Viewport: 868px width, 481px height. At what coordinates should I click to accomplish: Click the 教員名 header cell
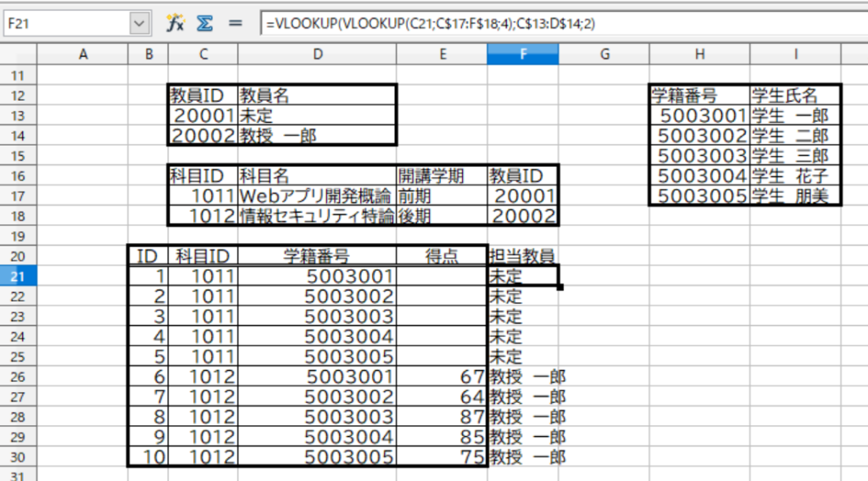click(x=317, y=96)
